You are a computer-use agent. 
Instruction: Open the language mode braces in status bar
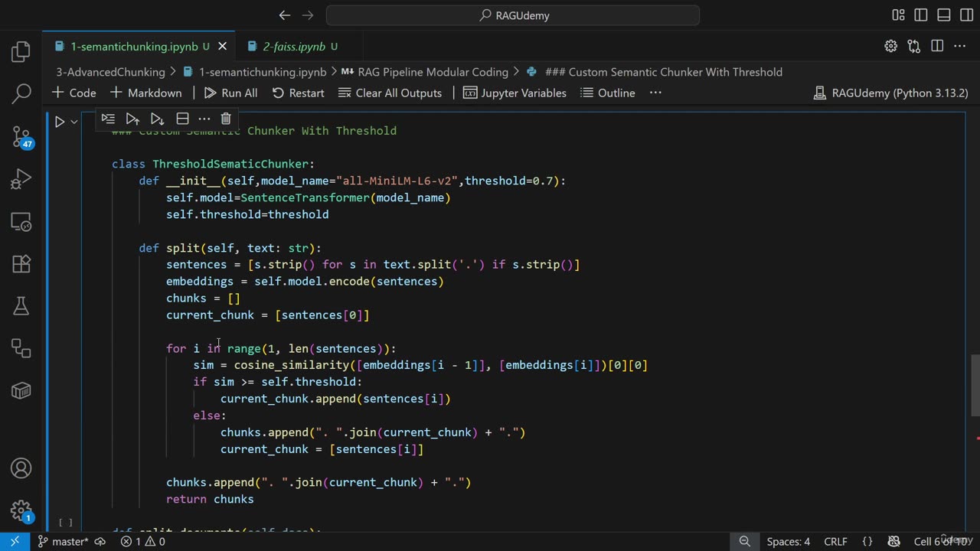point(867,541)
